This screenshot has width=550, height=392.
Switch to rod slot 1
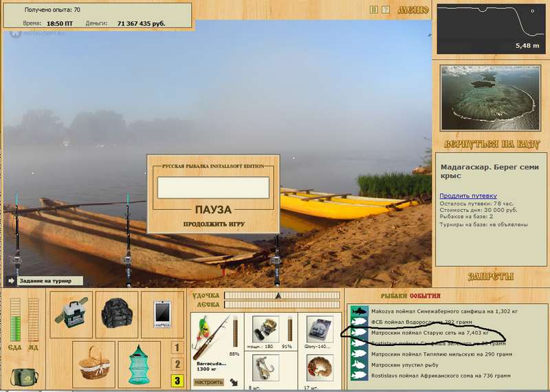(x=177, y=348)
